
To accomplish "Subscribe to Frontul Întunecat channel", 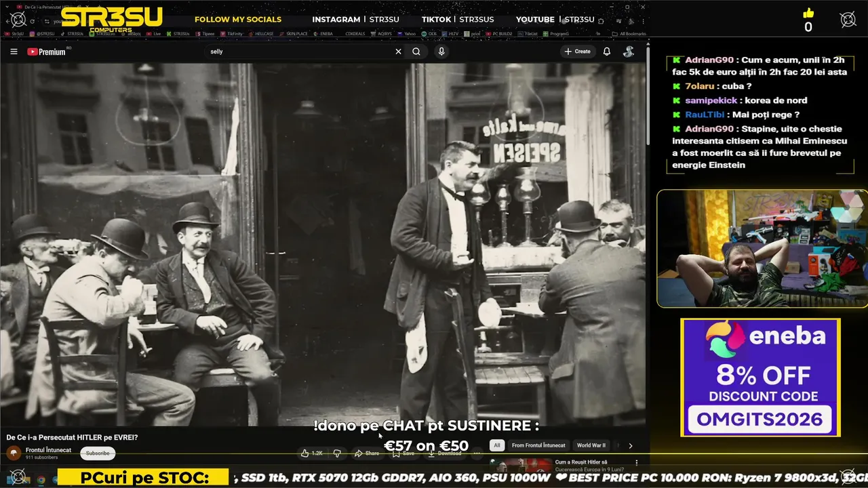I will coord(98,453).
